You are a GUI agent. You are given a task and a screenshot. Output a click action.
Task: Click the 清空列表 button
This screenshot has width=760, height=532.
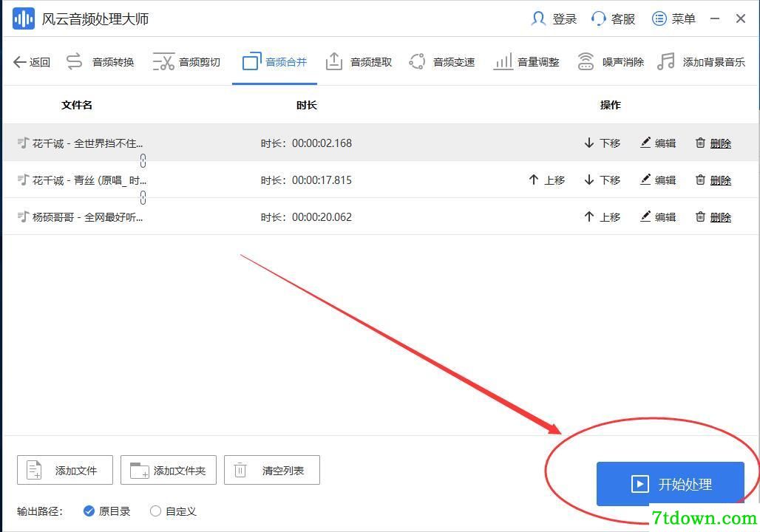pyautogui.click(x=272, y=470)
